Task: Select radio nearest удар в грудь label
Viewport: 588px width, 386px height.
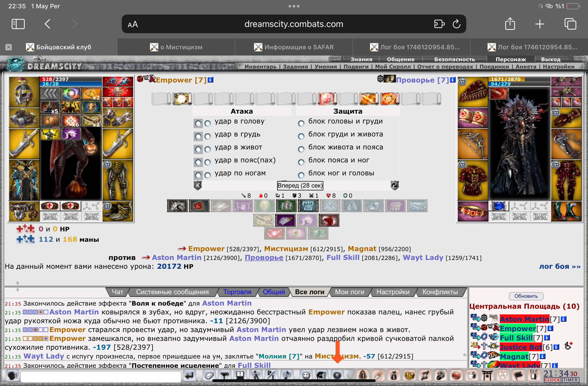Action: 207,136
